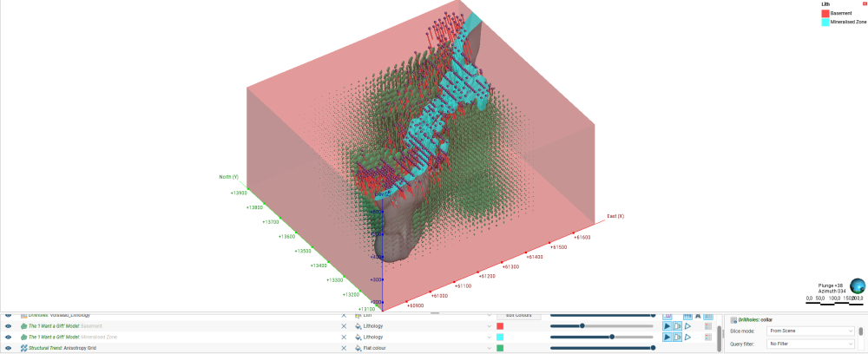Open Mineralised Zone legend list icon
The height and width of the screenshot is (354, 868).
point(707,337)
